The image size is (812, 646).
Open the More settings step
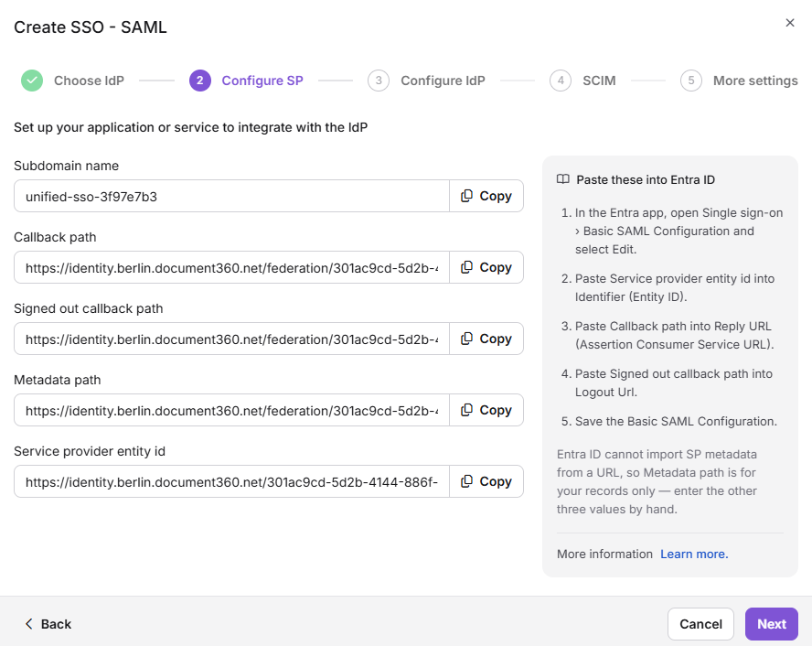click(755, 81)
